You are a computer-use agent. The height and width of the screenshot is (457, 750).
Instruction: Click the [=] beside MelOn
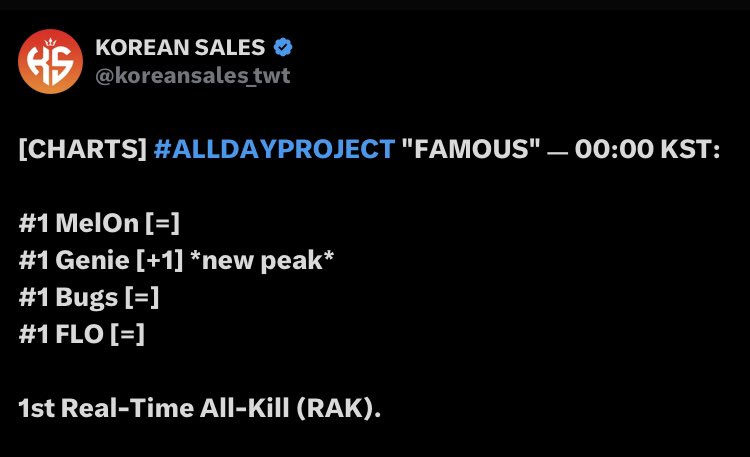(x=163, y=223)
